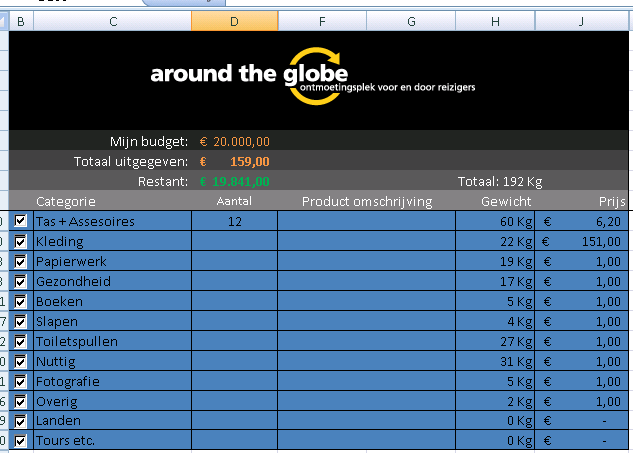This screenshot has width=633, height=453.
Task: Select column G header
Action: click(x=411, y=21)
